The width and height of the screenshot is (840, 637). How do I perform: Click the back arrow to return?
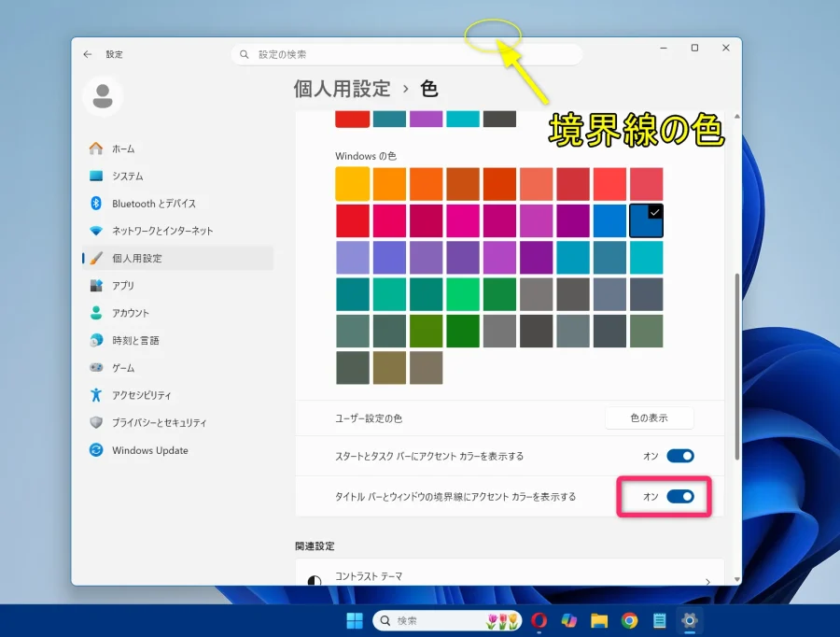click(x=87, y=53)
